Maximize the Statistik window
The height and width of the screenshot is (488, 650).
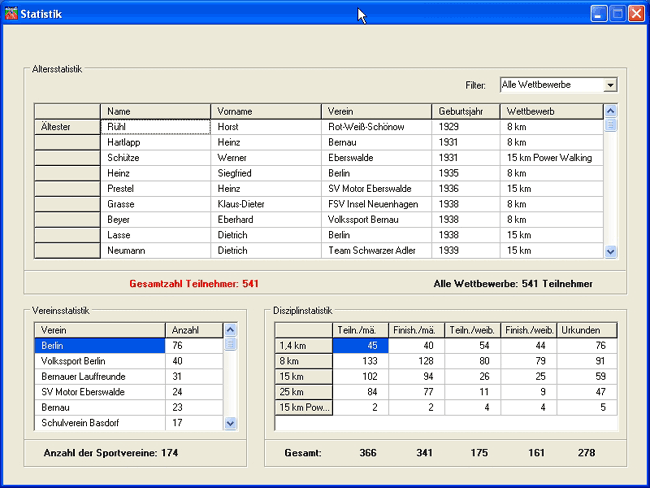coord(617,14)
